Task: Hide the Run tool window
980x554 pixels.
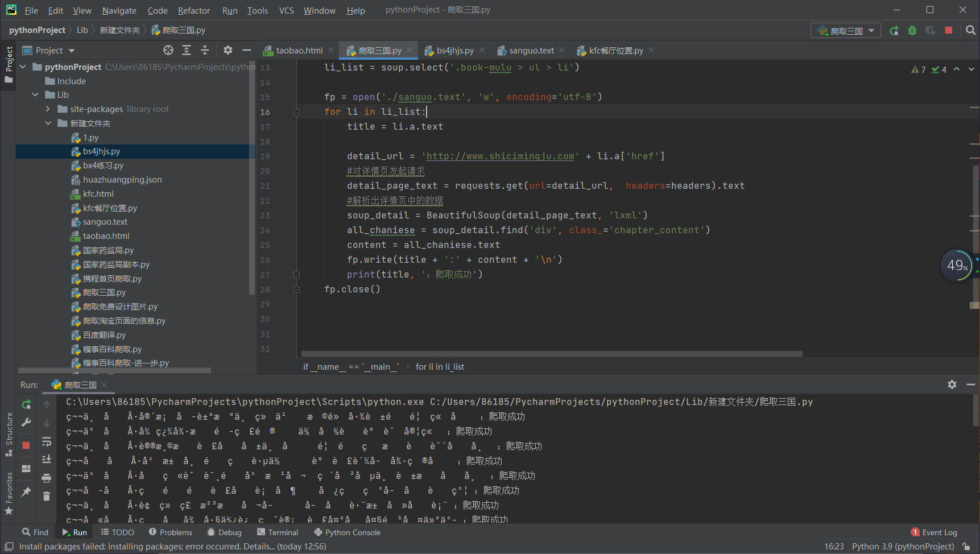Action: (971, 385)
